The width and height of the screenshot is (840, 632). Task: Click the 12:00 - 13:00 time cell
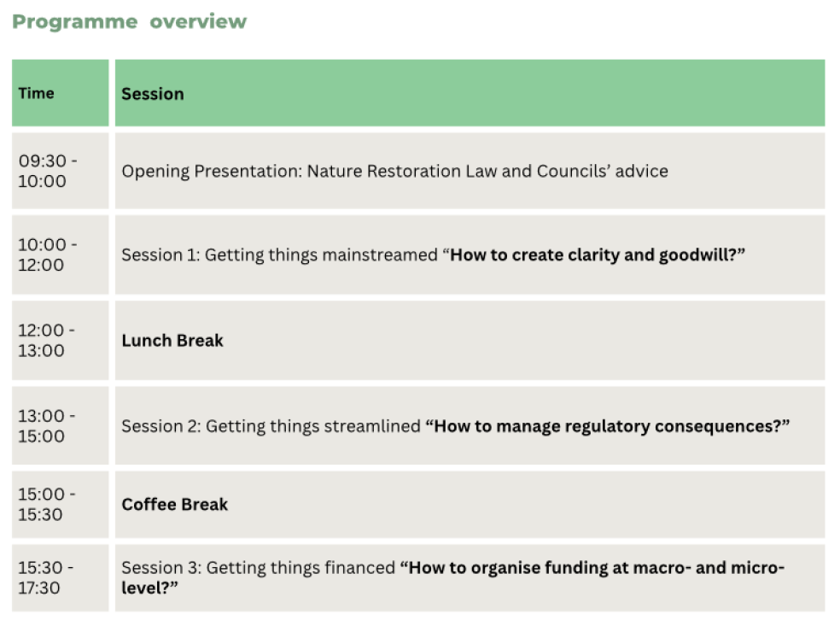47,340
